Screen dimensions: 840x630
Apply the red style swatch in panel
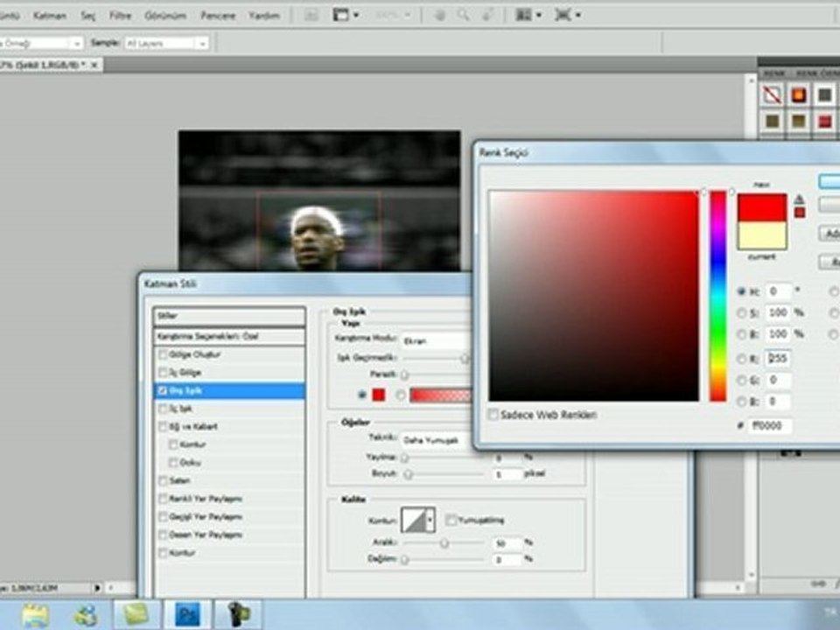pos(824,121)
